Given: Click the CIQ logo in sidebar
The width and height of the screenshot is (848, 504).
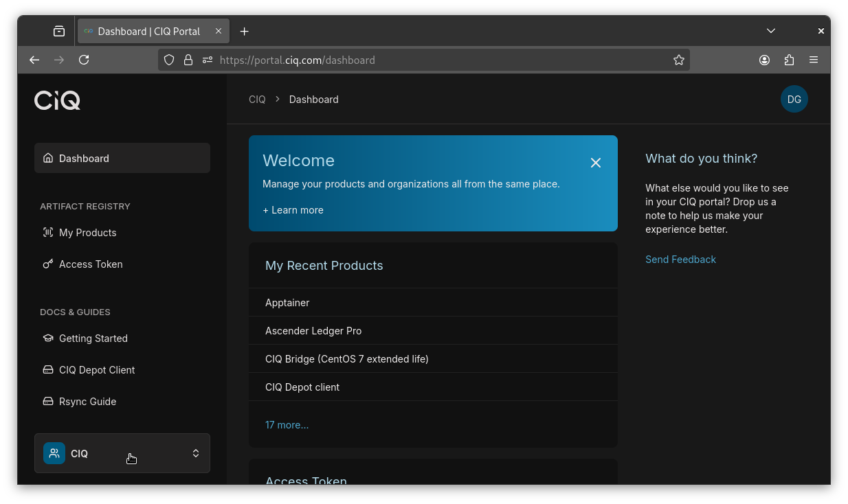Looking at the screenshot, I should tap(58, 100).
